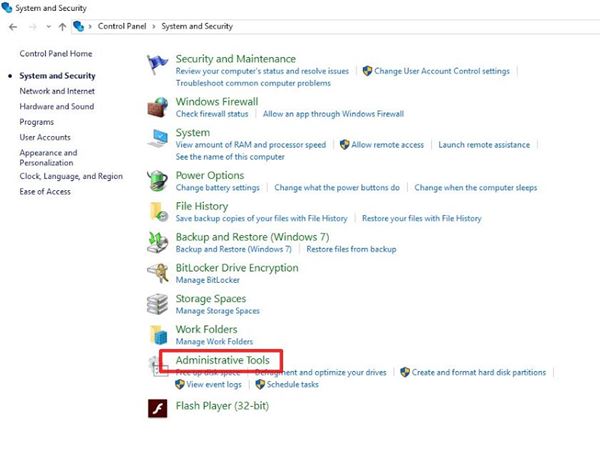The width and height of the screenshot is (600, 450).
Task: Select System and Security in sidebar
Action: point(57,76)
